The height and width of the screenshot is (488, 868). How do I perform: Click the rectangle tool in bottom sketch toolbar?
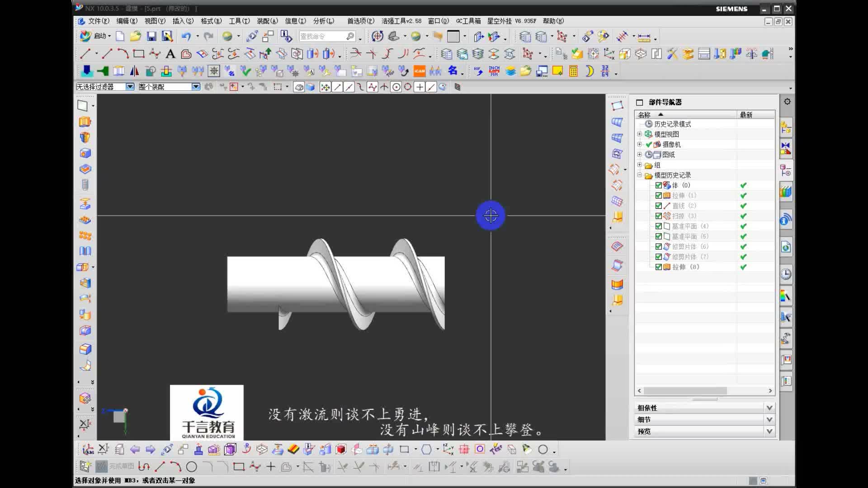coord(239,467)
